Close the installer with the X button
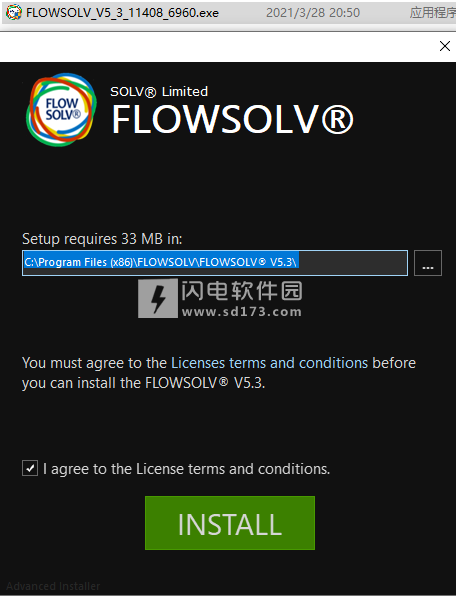The width and height of the screenshot is (456, 596). [445, 46]
